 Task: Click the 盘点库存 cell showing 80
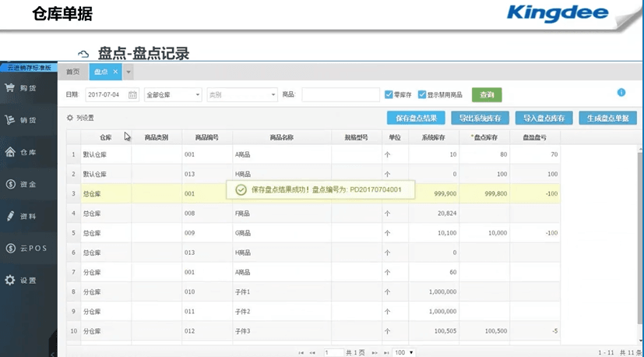click(484, 154)
